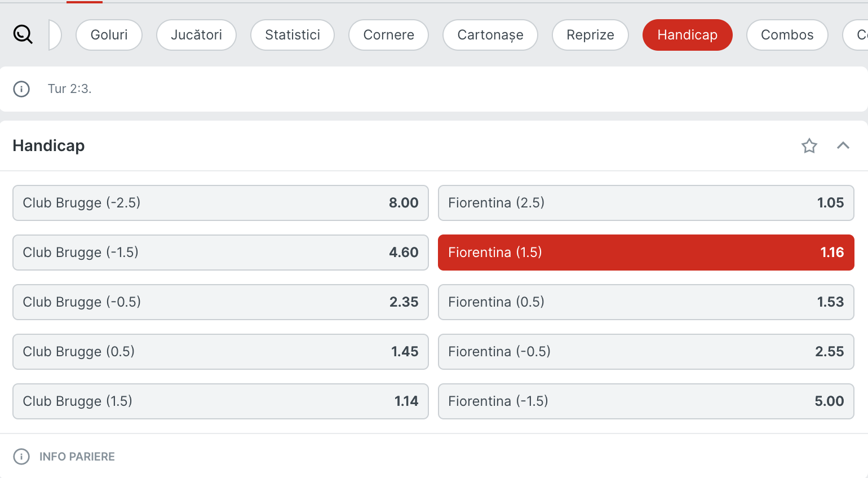Click the partially hidden tab left of Goluri
Viewport: 868px width, 478px height.
[55, 35]
